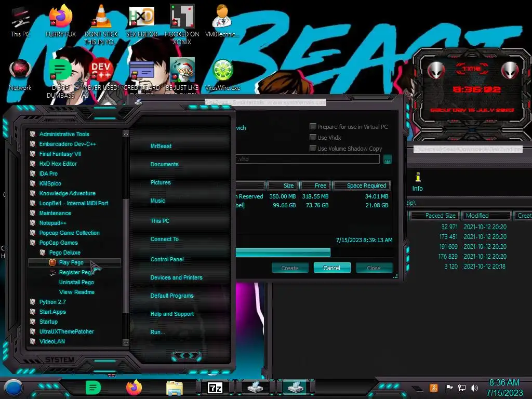Open the CREDIT CARD desktop shortcut
The width and height of the screenshot is (532, 399).
pos(142,75)
